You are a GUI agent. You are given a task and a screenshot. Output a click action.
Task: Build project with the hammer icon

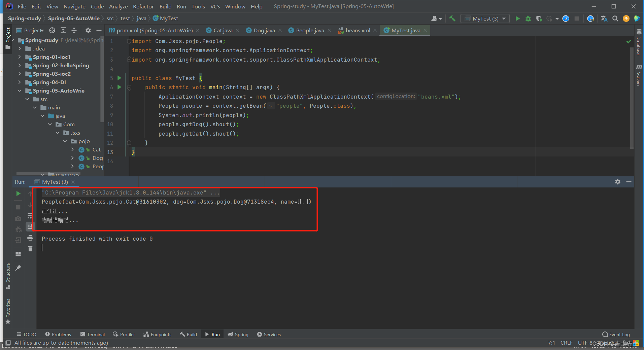452,19
